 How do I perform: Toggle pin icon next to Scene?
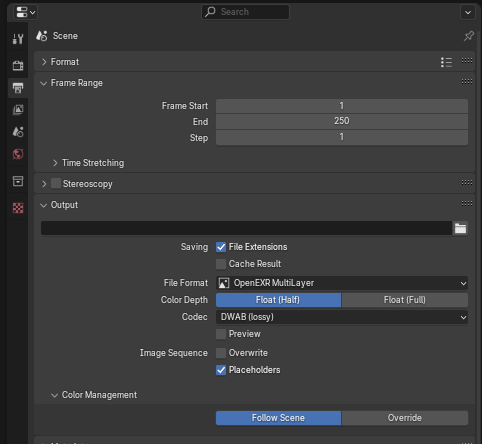469,36
